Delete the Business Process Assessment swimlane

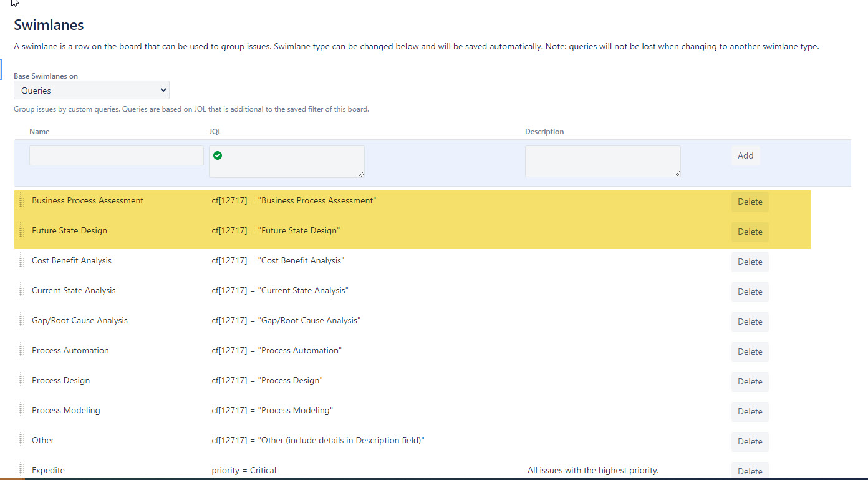pos(750,202)
